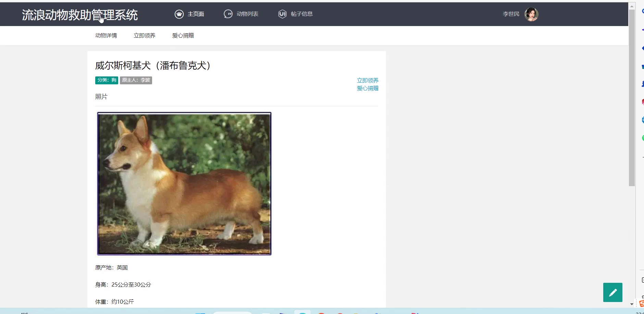Select the 爱心捐赠 sub-tab
Screen dimensions: 644x314
(183, 36)
